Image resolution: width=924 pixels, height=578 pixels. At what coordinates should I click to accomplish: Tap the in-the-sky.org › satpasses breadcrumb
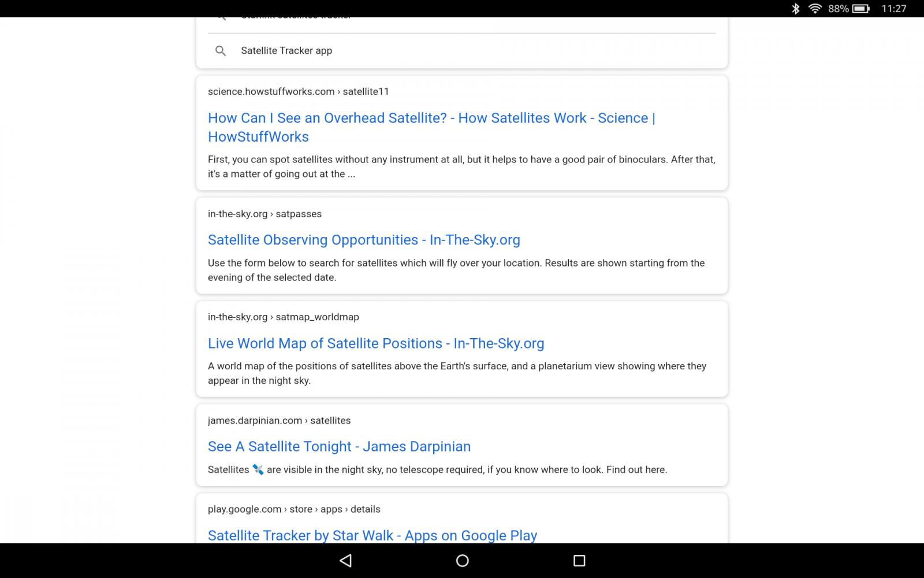[264, 214]
